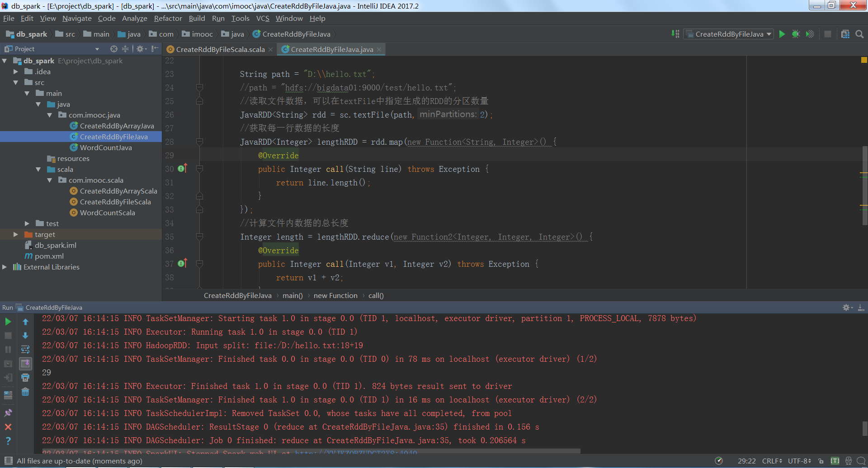Open the Build menu

197,19
